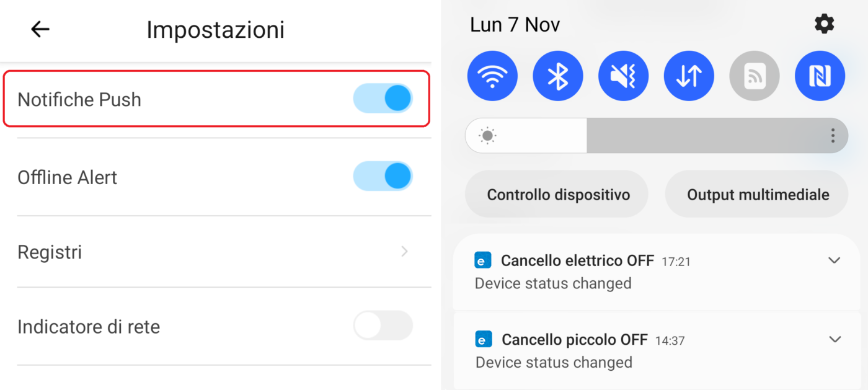The image size is (868, 390).
Task: Open the Cancello piccolo OFF notification
Action: click(x=620, y=351)
